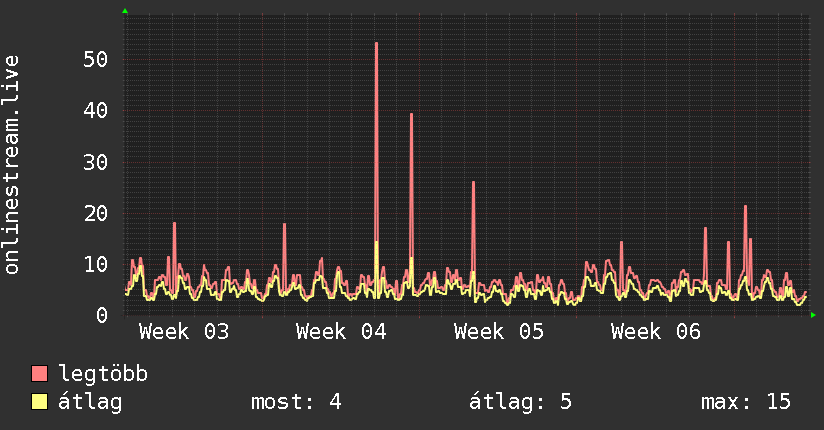
Task: Click the Week 03 axis label
Action: click(x=184, y=332)
